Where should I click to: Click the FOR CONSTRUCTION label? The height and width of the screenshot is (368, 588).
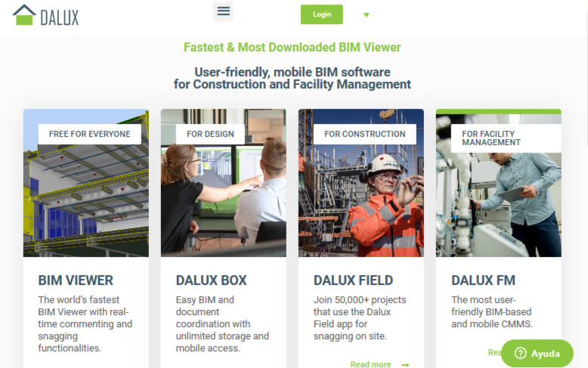[365, 134]
